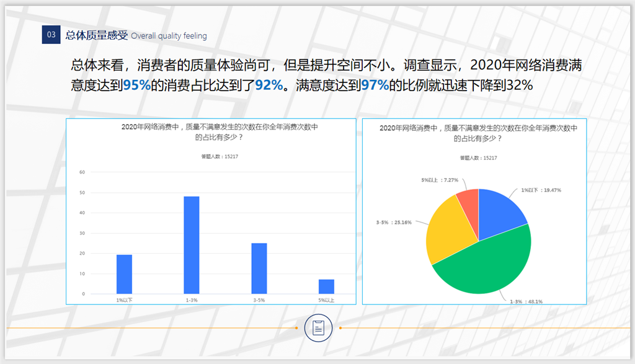This screenshot has width=635, height=364.
Task: Click the 03 section number badge
Action: 51,35
